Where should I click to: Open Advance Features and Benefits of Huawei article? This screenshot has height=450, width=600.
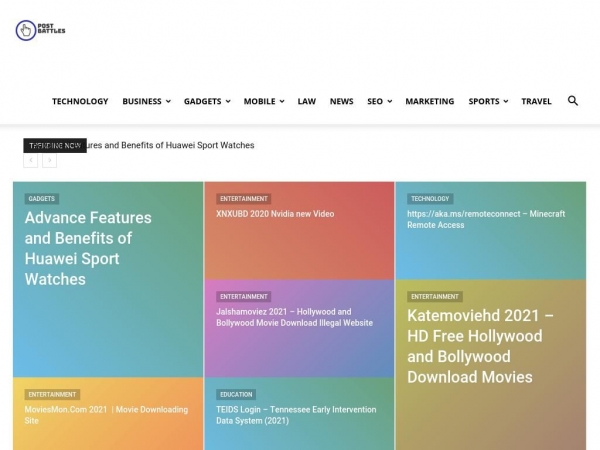88,248
